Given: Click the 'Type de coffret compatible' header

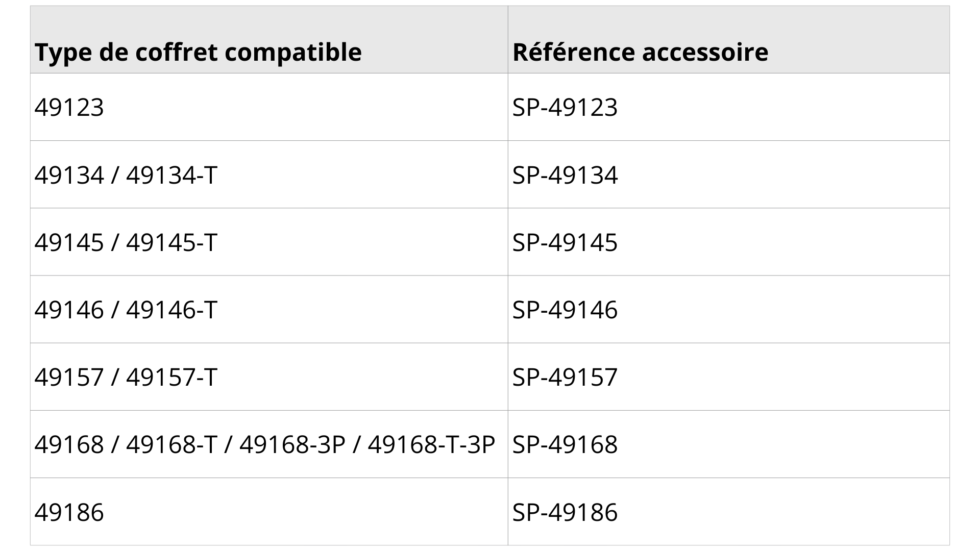Looking at the screenshot, I should click(269, 40).
